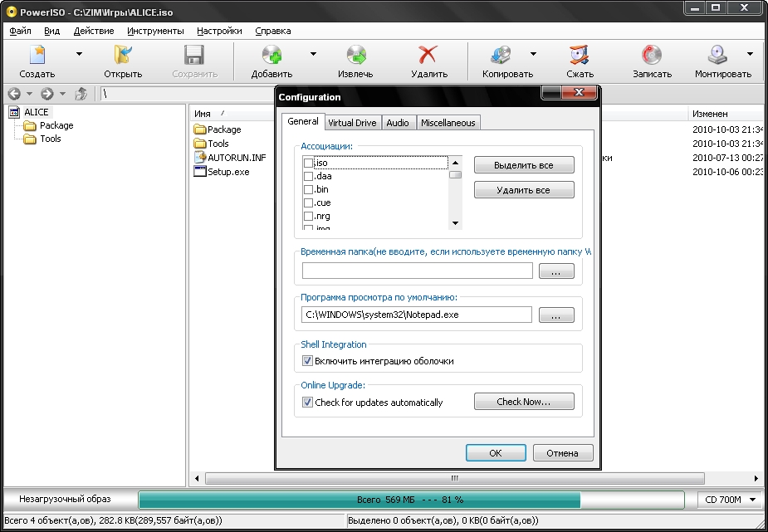This screenshot has width=768, height=532.
Task: Click the back navigation arrow
Action: coord(14,94)
